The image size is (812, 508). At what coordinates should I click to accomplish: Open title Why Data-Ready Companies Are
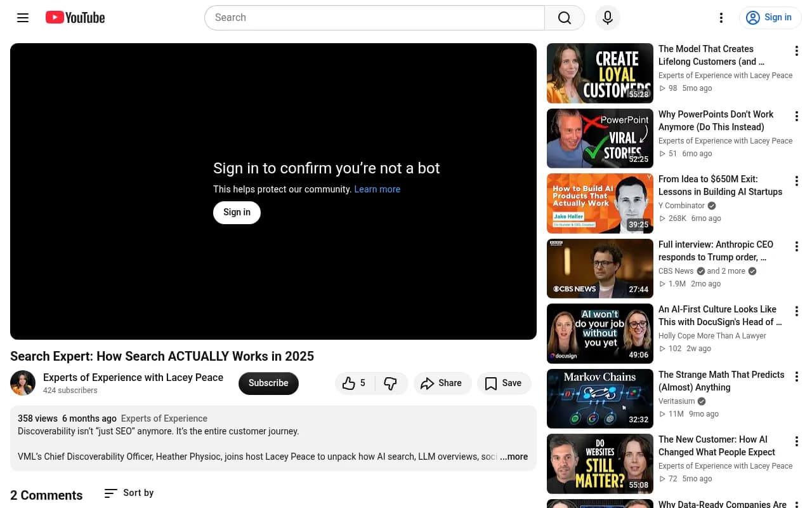pos(723,504)
